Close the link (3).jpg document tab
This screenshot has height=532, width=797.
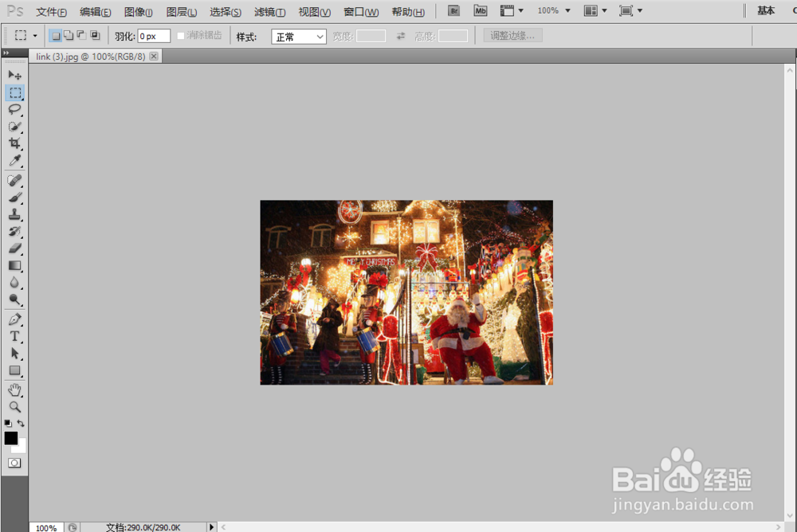coord(154,57)
